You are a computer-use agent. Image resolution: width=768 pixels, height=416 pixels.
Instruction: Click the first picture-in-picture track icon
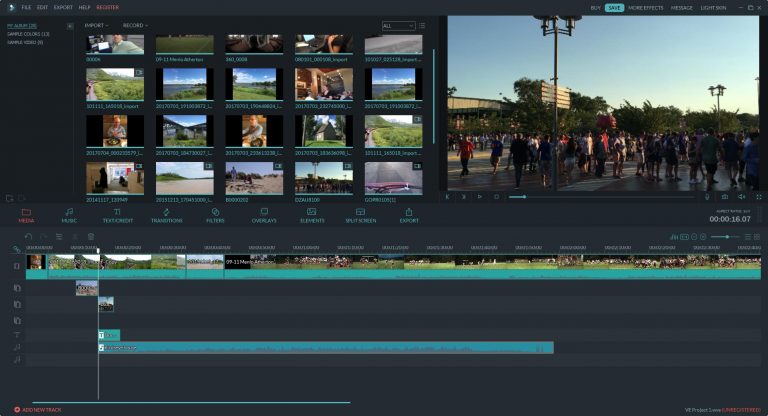(17, 288)
